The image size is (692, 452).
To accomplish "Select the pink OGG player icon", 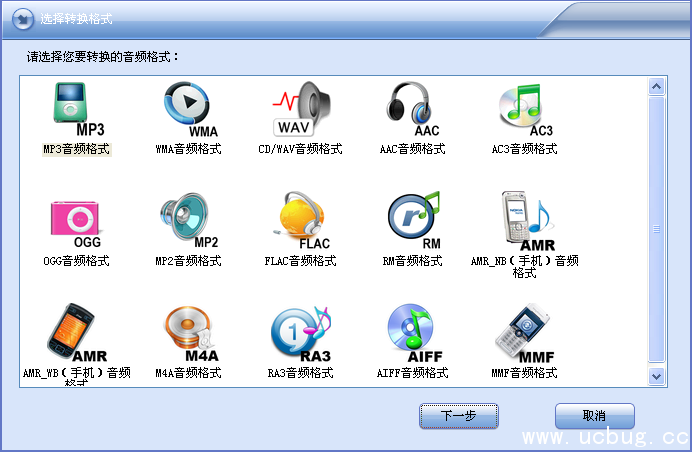I will [x=76, y=224].
